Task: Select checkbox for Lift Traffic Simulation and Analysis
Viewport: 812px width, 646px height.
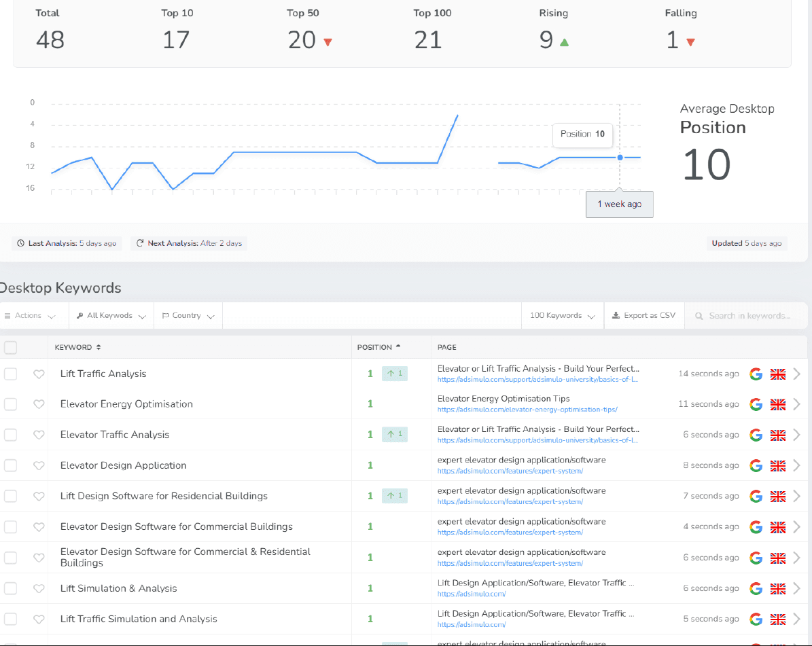Action: coord(10,619)
